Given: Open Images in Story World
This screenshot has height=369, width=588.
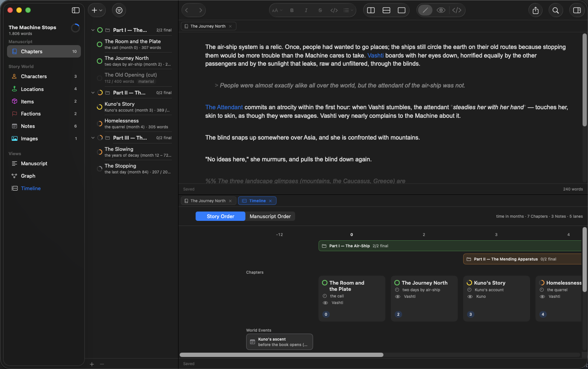Looking at the screenshot, I should click(44, 138).
